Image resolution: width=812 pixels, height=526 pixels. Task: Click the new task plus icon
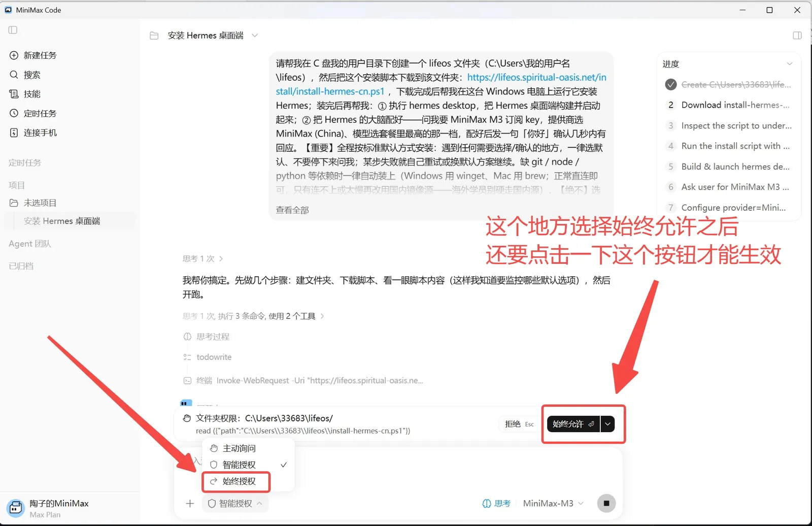click(x=14, y=55)
